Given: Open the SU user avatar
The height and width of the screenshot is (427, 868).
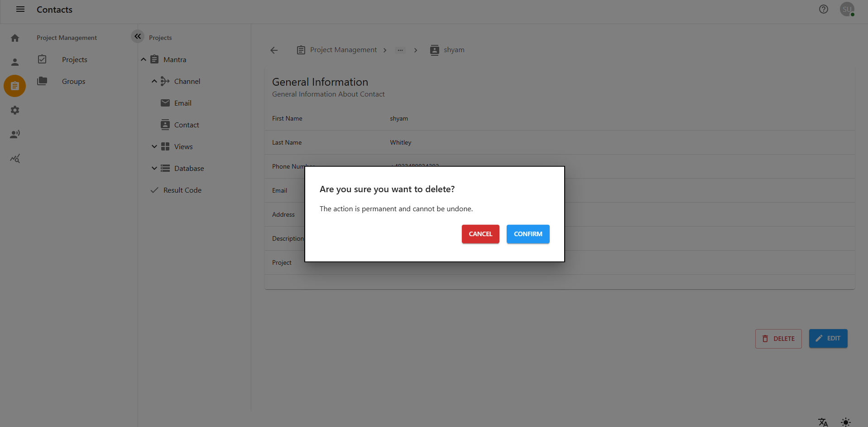Looking at the screenshot, I should pyautogui.click(x=847, y=9).
